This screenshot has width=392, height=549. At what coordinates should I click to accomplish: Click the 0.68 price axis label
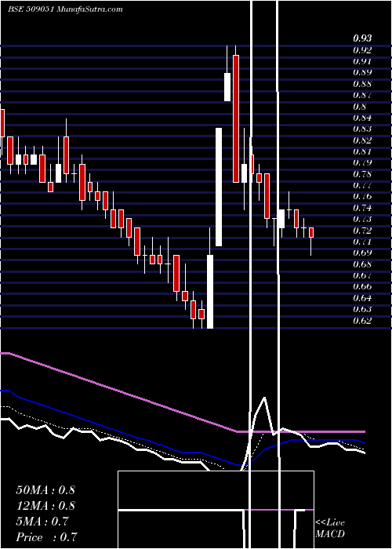[362, 264]
